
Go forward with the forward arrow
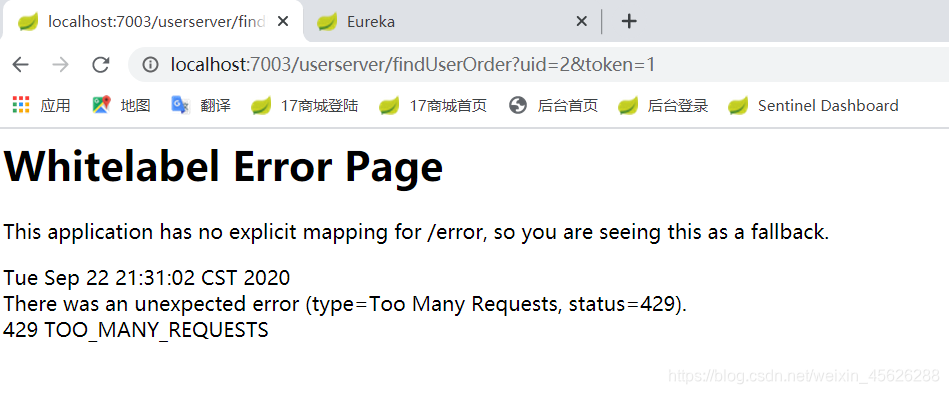point(61,65)
